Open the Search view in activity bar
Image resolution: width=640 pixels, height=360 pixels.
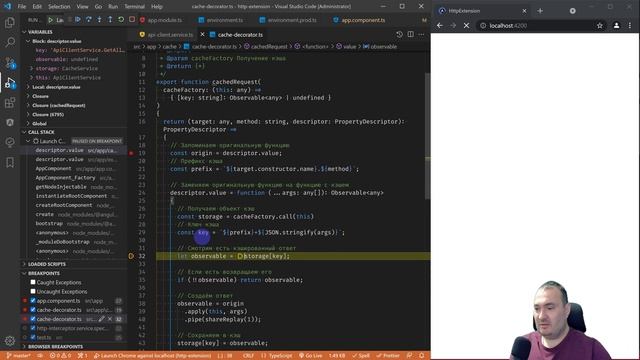click(10, 42)
